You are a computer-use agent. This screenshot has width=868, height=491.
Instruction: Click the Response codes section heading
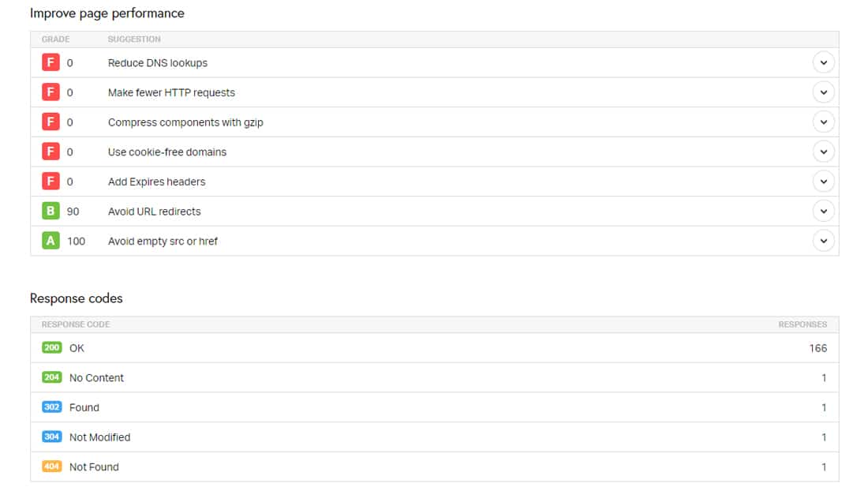pos(76,298)
